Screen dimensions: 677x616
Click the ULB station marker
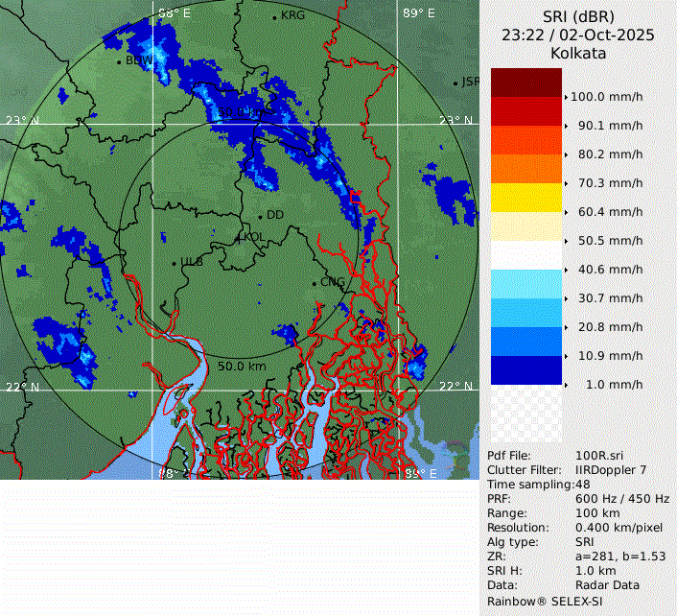(x=175, y=262)
